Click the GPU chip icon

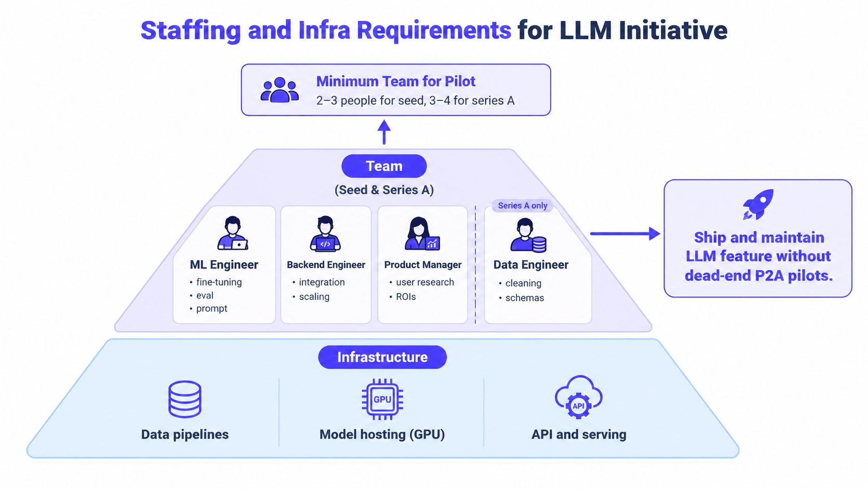[x=382, y=399]
